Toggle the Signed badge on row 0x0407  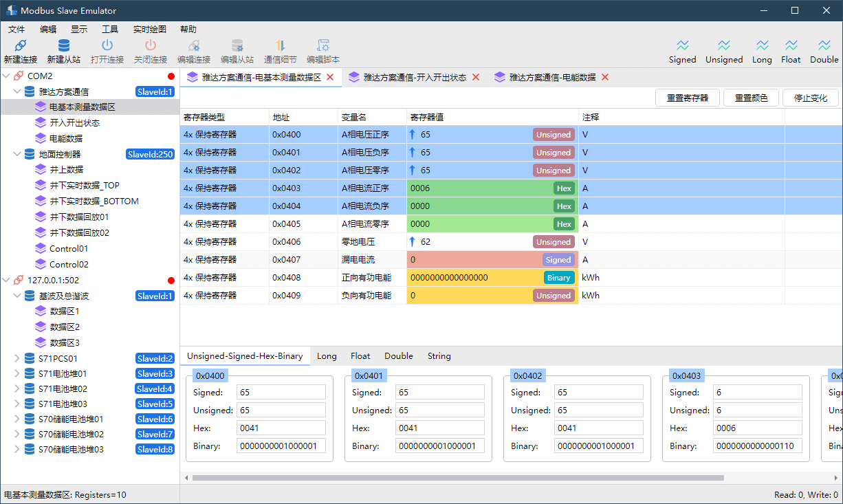tap(558, 260)
